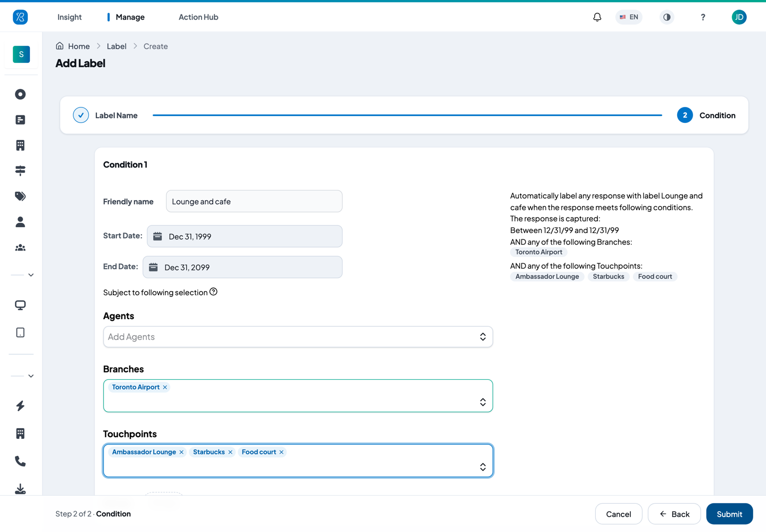Click the Back button
766x532 pixels.
(674, 514)
